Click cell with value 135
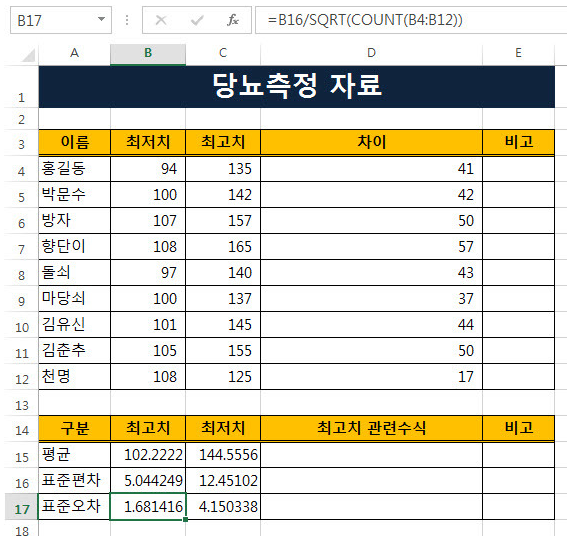Viewport: 567px width, 541px height. (x=223, y=169)
